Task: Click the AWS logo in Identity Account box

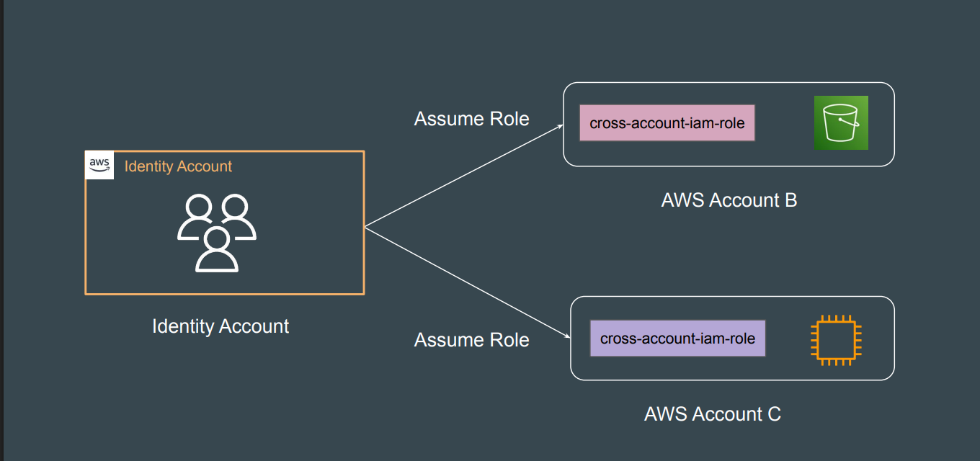Action: [x=99, y=165]
